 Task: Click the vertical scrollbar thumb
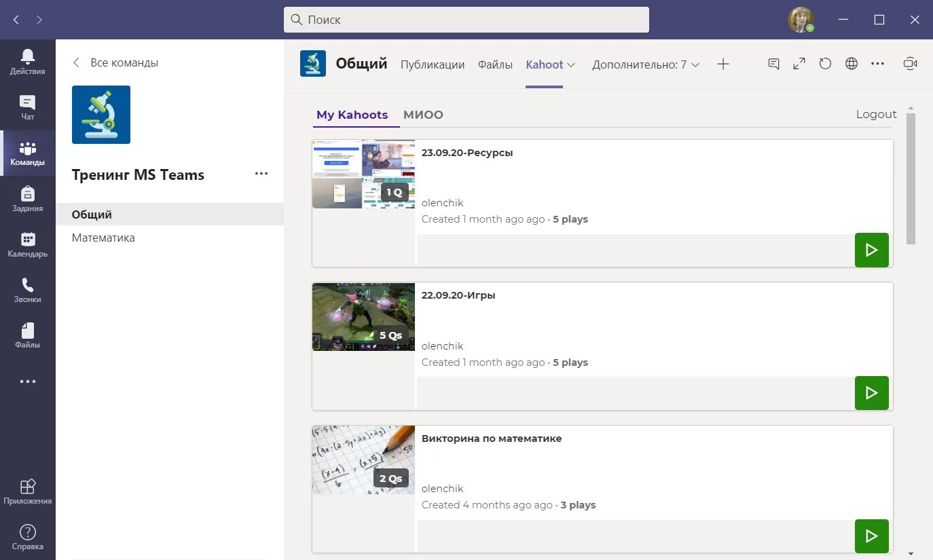pos(911,179)
